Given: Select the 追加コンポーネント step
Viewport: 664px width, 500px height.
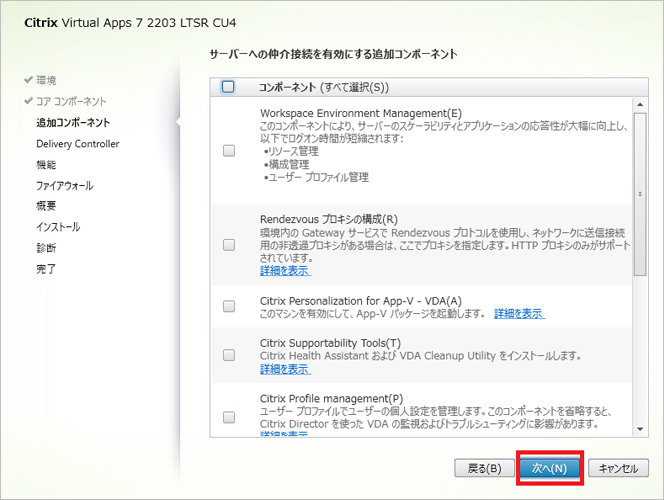Looking at the screenshot, I should 73,122.
